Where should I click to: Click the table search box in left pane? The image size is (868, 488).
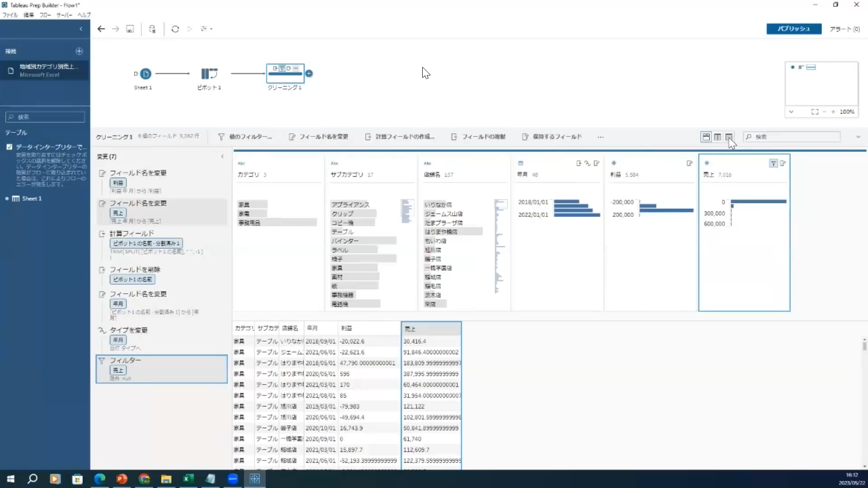[x=45, y=117]
